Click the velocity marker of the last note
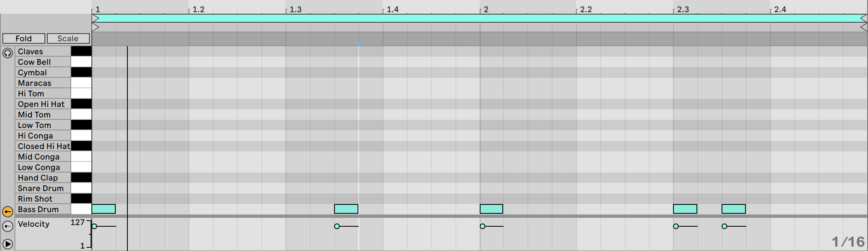Image resolution: width=868 pixels, height=251 pixels. coord(724,226)
